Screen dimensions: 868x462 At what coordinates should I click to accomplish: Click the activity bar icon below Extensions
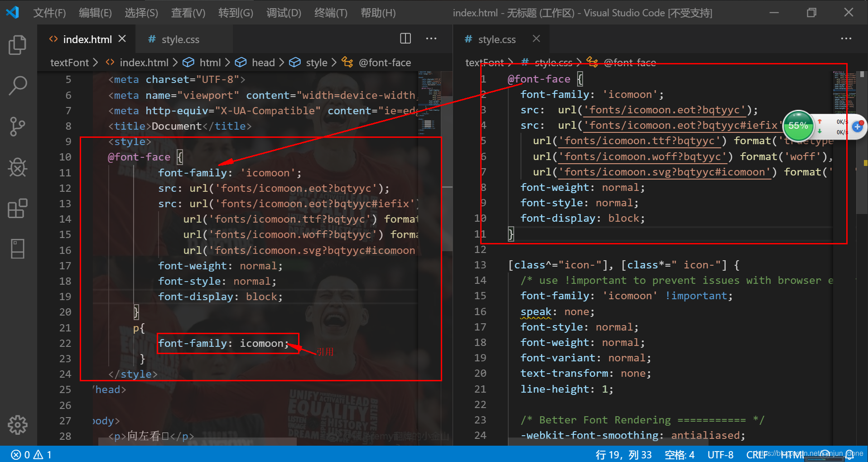(x=18, y=249)
